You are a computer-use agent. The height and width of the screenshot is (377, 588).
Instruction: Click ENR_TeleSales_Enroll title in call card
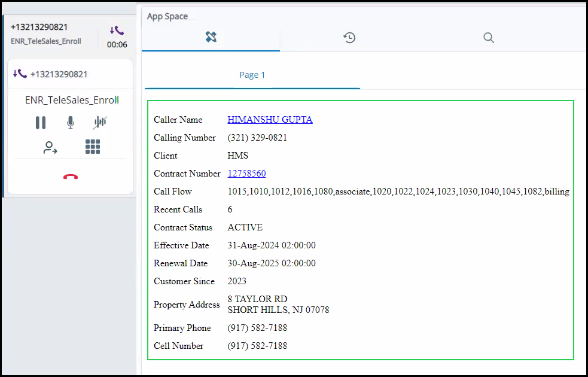pos(72,100)
